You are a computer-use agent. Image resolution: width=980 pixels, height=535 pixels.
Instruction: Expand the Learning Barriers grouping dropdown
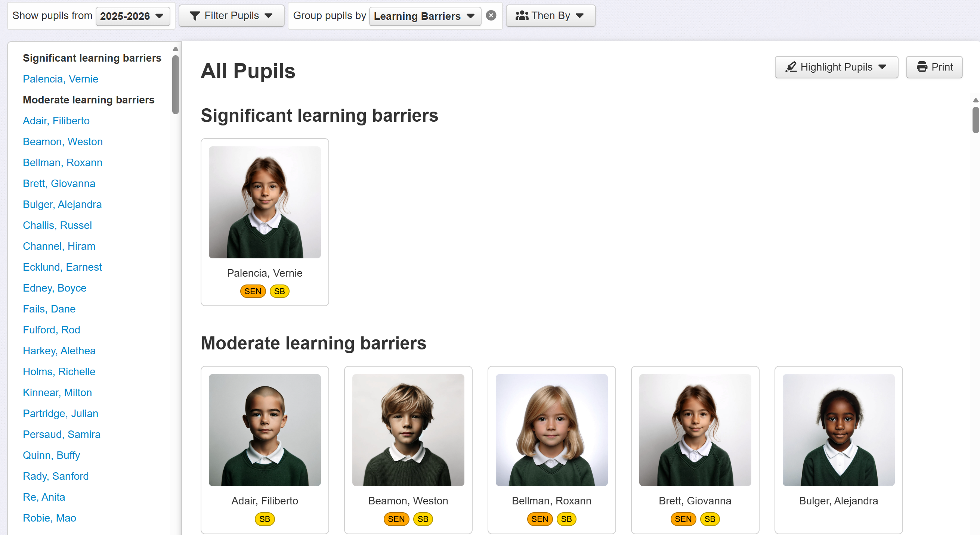pyautogui.click(x=424, y=16)
